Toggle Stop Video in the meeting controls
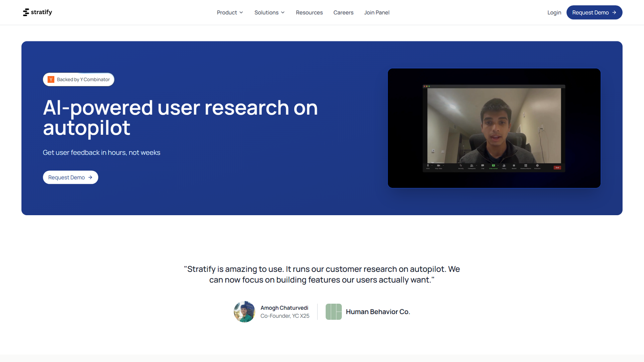This screenshot has height=362, width=644. [438, 165]
